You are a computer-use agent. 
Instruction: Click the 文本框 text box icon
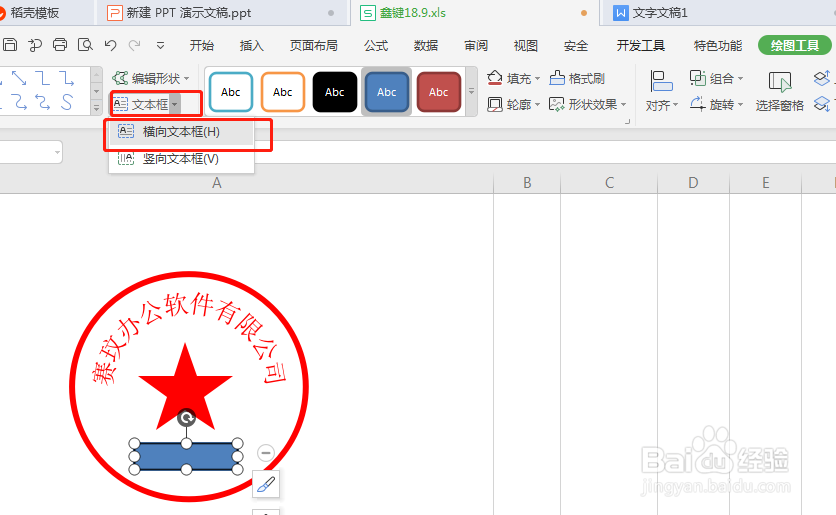click(x=120, y=104)
